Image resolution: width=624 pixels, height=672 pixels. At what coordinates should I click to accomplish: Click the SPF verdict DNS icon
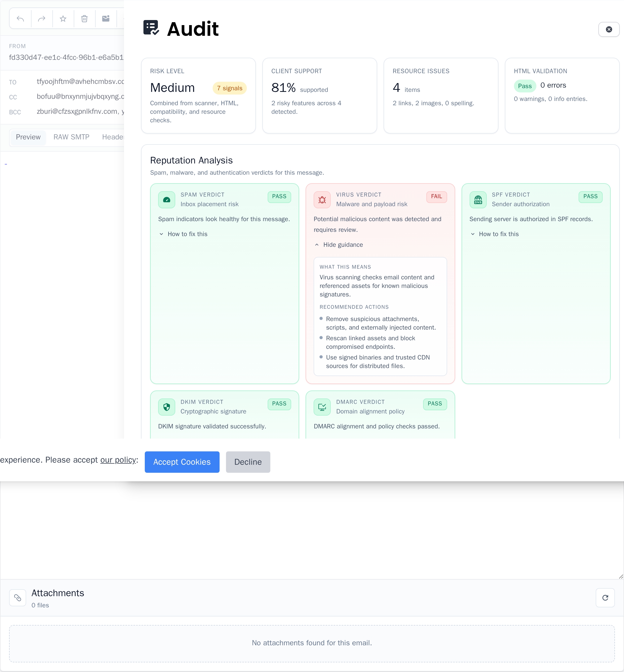tap(478, 200)
